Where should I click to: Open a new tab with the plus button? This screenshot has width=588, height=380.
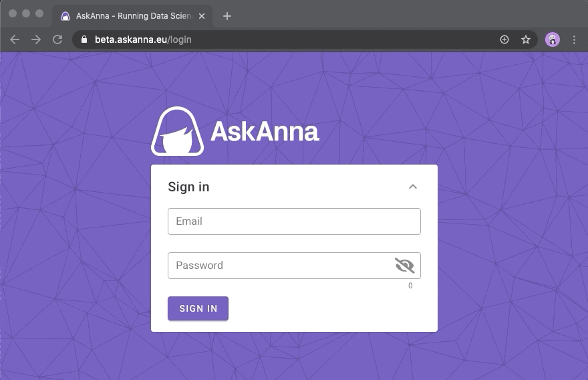(x=227, y=16)
